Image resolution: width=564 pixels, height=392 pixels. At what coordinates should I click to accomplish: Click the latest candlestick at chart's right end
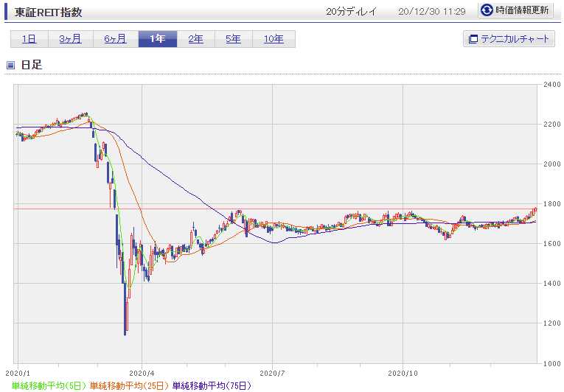click(x=535, y=210)
